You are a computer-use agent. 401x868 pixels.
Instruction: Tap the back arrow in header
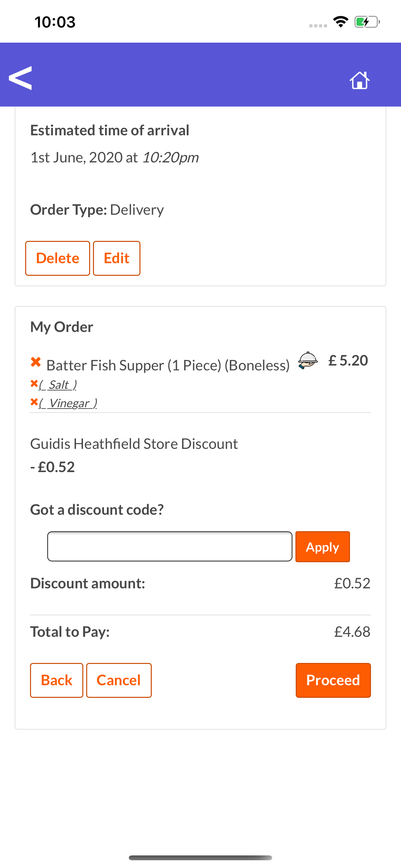click(x=20, y=78)
